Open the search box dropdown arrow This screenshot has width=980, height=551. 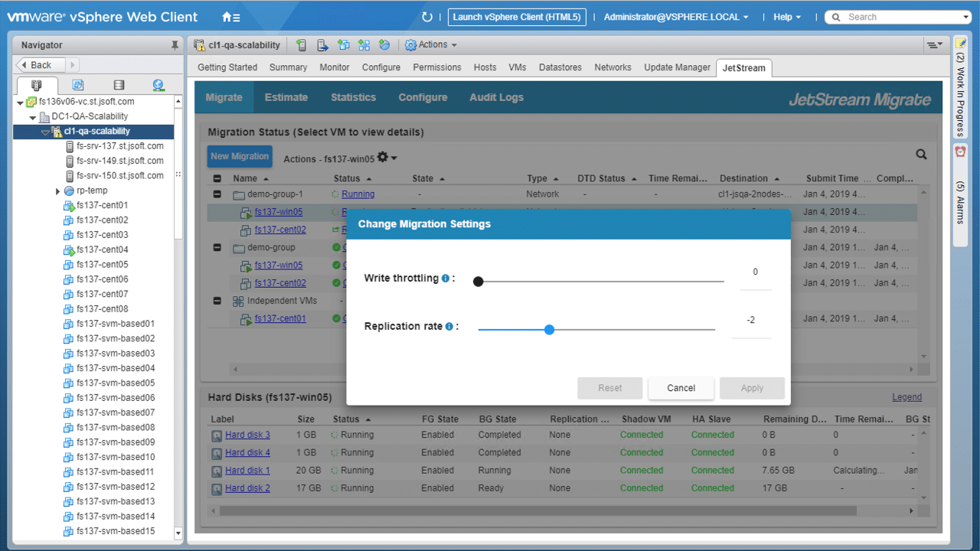point(965,17)
